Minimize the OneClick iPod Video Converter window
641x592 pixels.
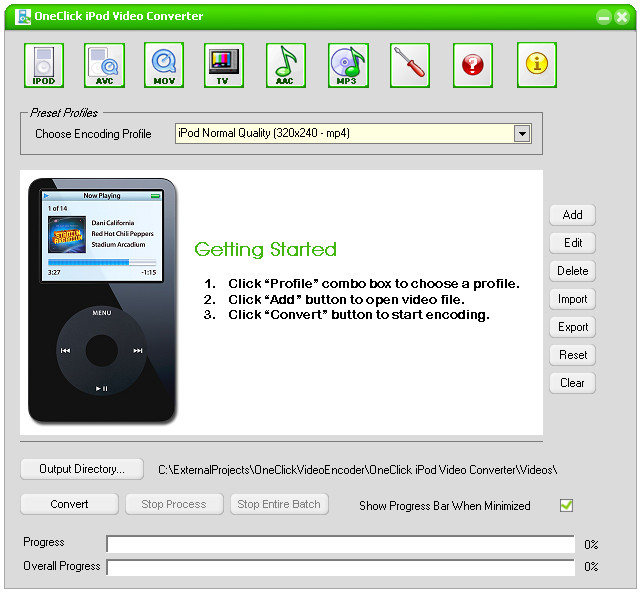(603, 17)
